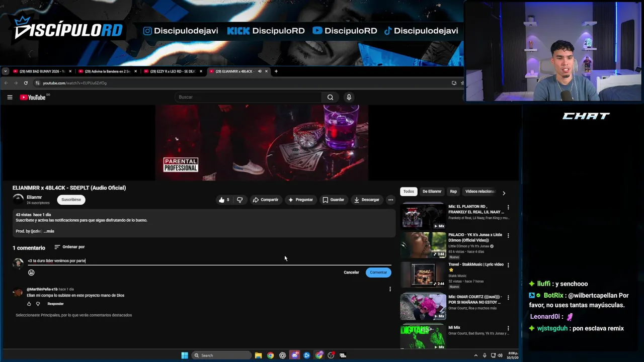
Task: Click the search magnifier button on YouTube
Action: 330,97
